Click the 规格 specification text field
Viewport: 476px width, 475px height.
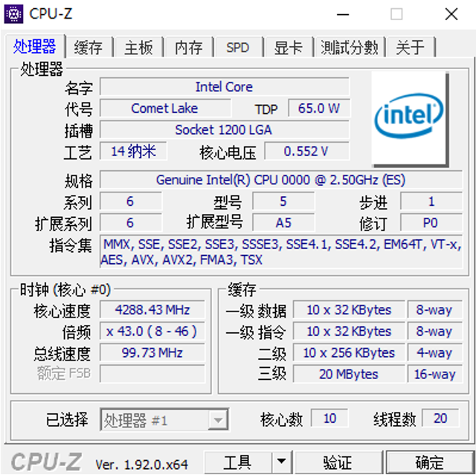click(x=281, y=180)
